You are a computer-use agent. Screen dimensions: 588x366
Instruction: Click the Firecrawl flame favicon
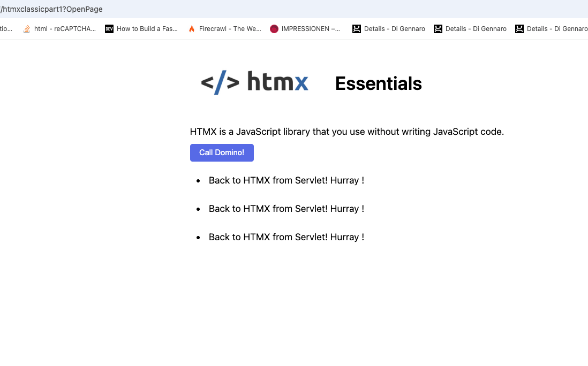(192, 29)
